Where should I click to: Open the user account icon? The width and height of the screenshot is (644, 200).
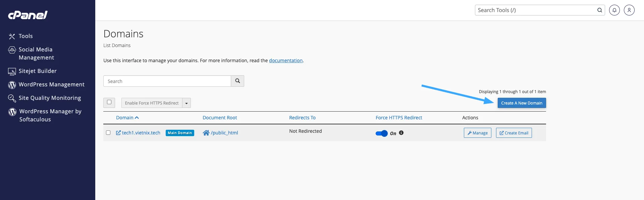(x=629, y=10)
